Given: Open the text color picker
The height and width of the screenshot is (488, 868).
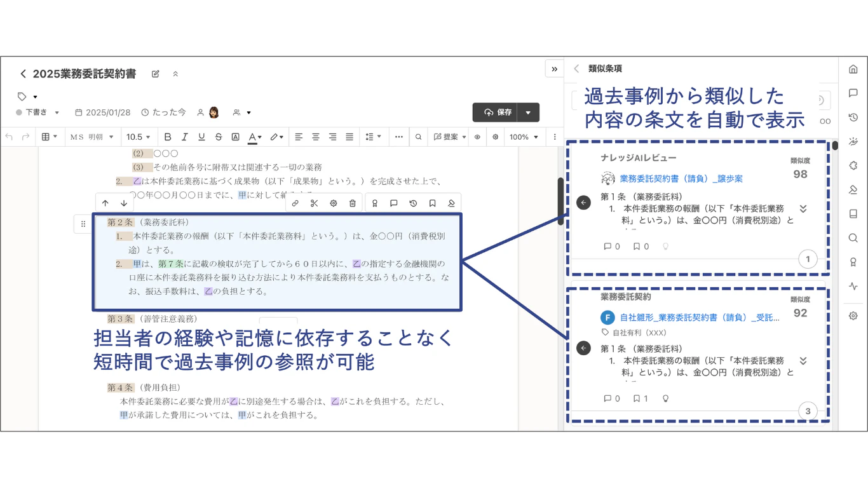Looking at the screenshot, I should pos(255,137).
